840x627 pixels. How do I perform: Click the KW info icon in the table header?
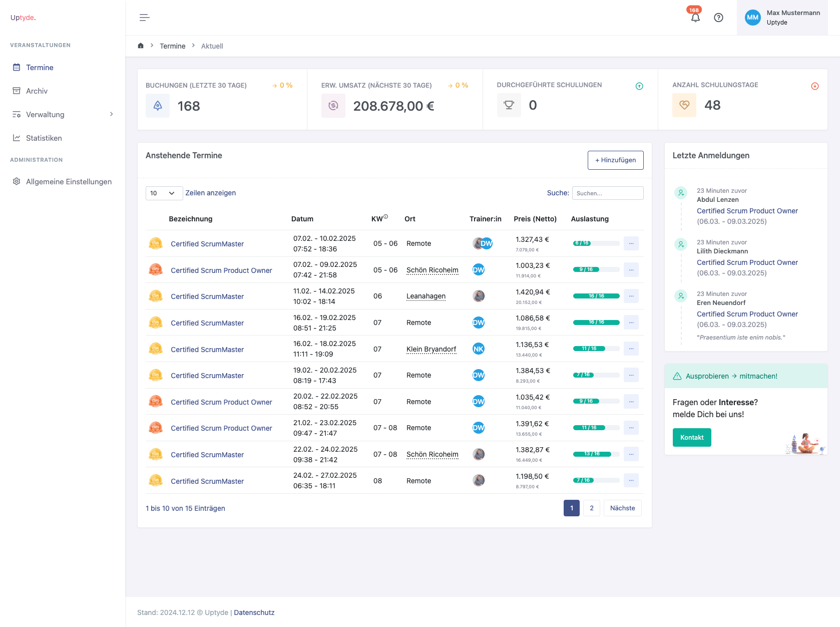point(385,217)
